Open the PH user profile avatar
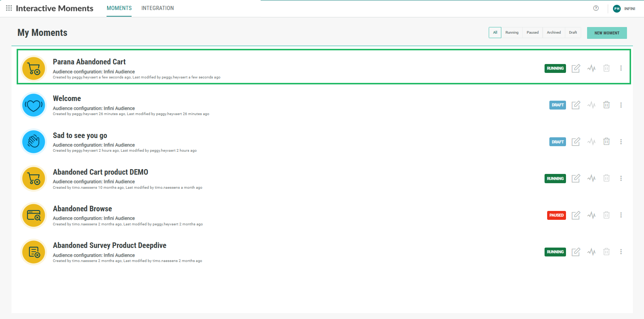The height and width of the screenshot is (319, 644). 616,9
